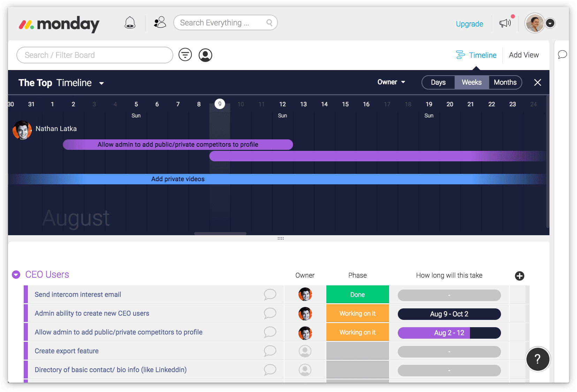577x392 pixels.
Task: Assign owner to Directory of basic contact row
Action: 305,370
